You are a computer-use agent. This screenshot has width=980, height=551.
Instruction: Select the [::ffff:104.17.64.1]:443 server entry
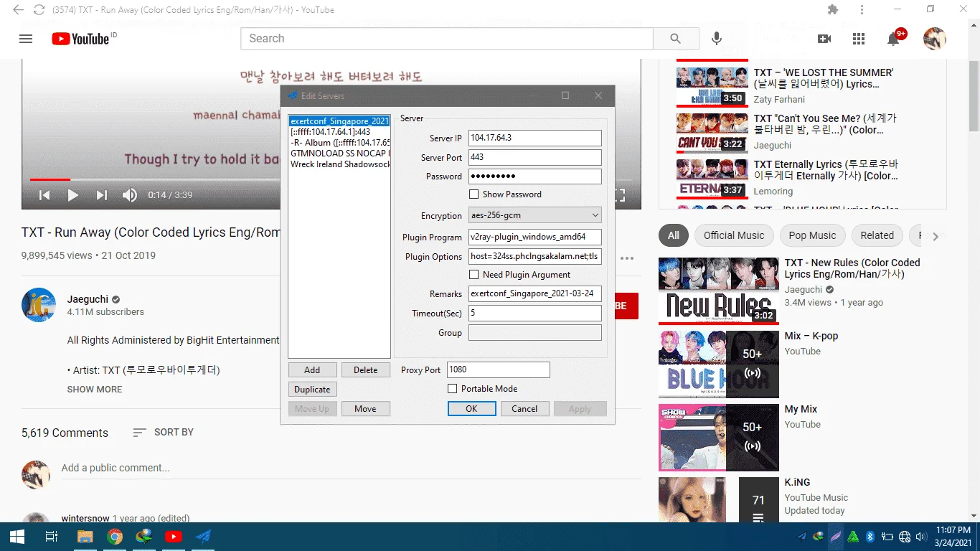tap(339, 132)
